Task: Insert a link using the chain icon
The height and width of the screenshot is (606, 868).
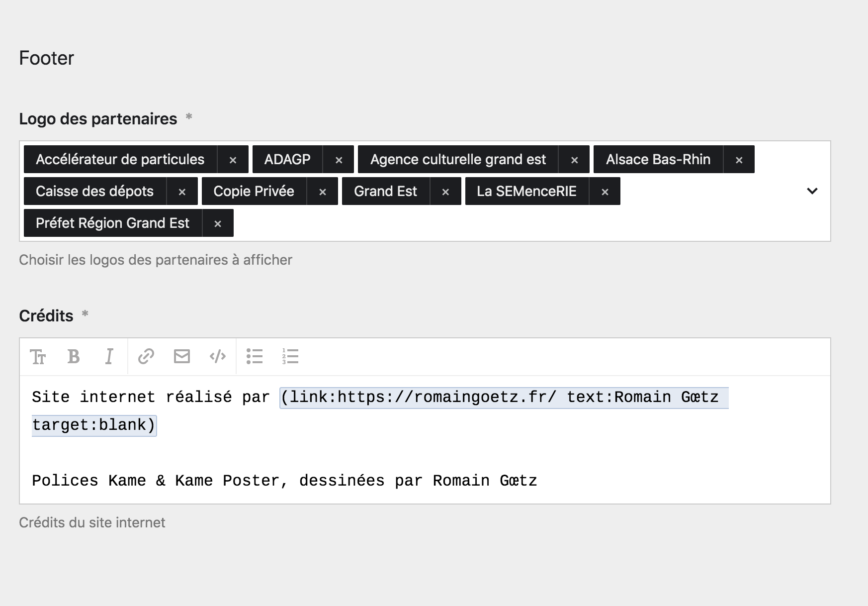Action: (146, 356)
